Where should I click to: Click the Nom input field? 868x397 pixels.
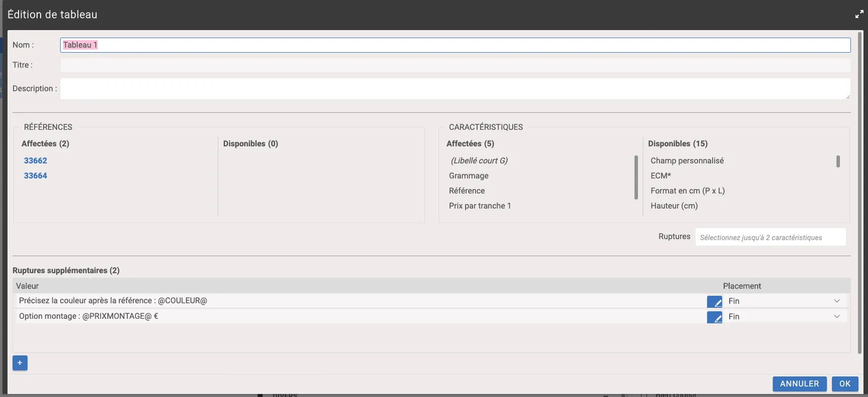455,45
